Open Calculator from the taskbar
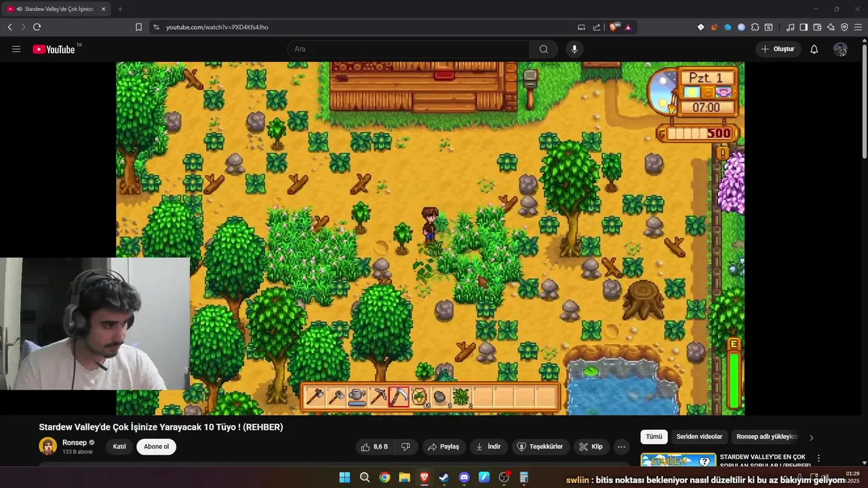This screenshot has width=868, height=488. point(524,477)
